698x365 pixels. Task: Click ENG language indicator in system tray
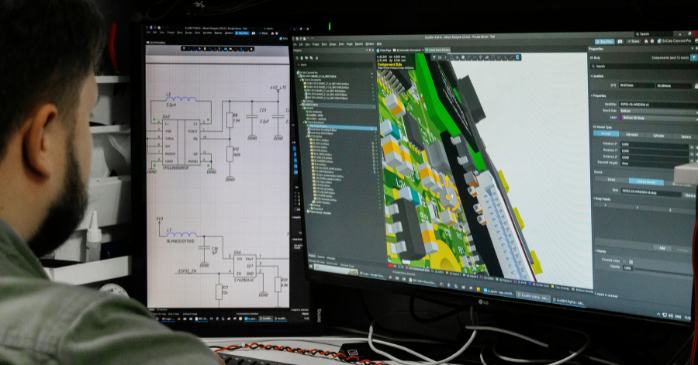678,316
